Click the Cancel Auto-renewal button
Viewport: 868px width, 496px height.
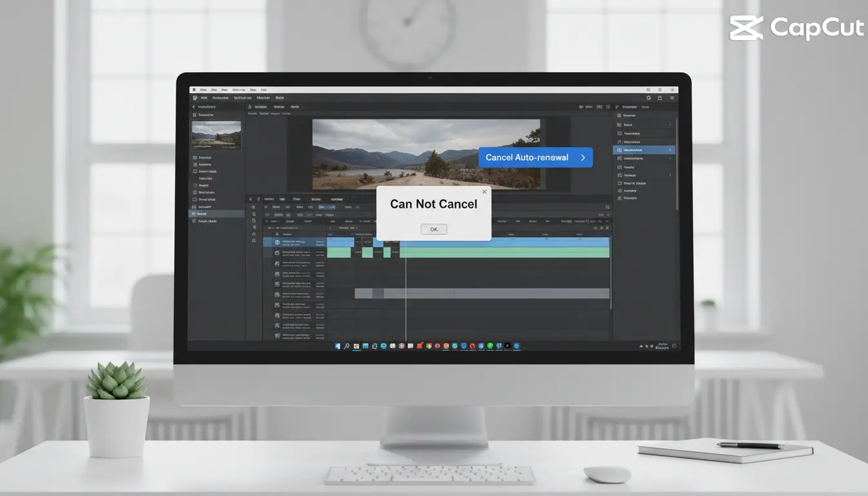(x=536, y=157)
